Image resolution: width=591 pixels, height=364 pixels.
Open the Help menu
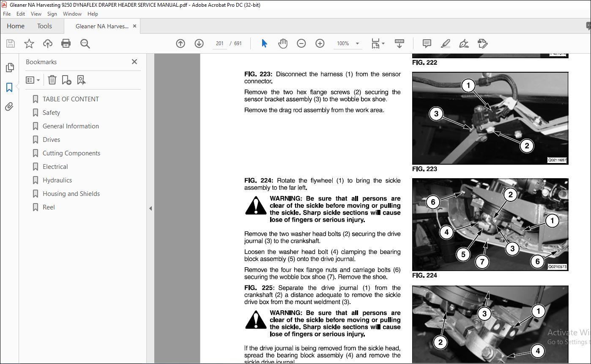pyautogui.click(x=93, y=14)
